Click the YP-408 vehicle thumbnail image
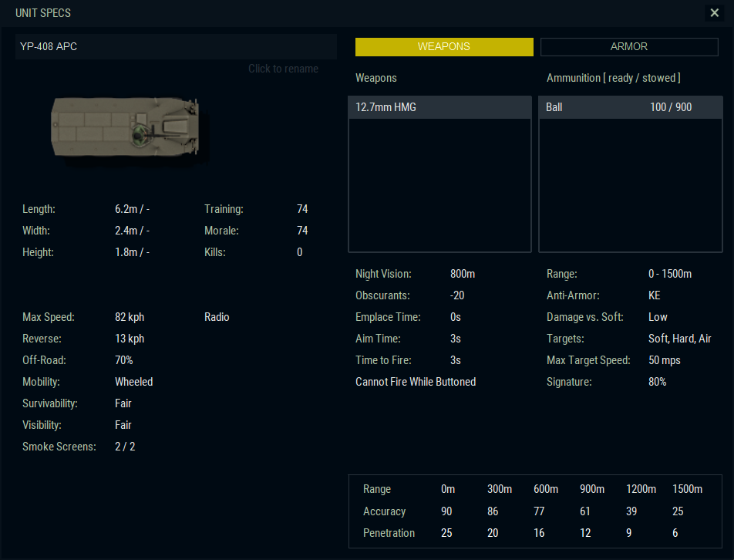Screen dimensions: 734x560 tap(125, 127)
